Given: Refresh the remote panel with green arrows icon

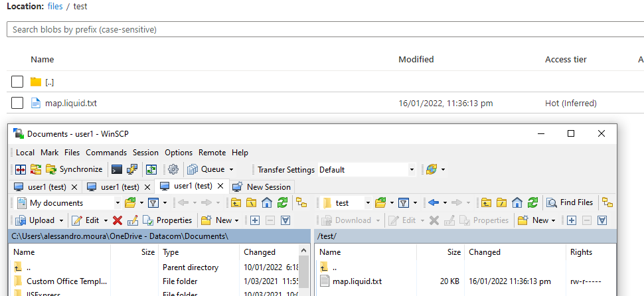Looking at the screenshot, I should 533,203.
